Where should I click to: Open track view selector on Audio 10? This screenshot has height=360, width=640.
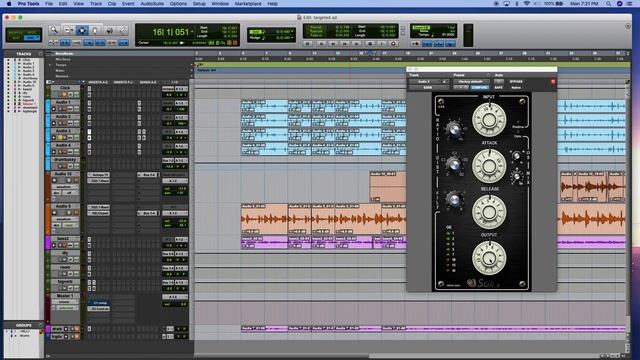pos(64,187)
